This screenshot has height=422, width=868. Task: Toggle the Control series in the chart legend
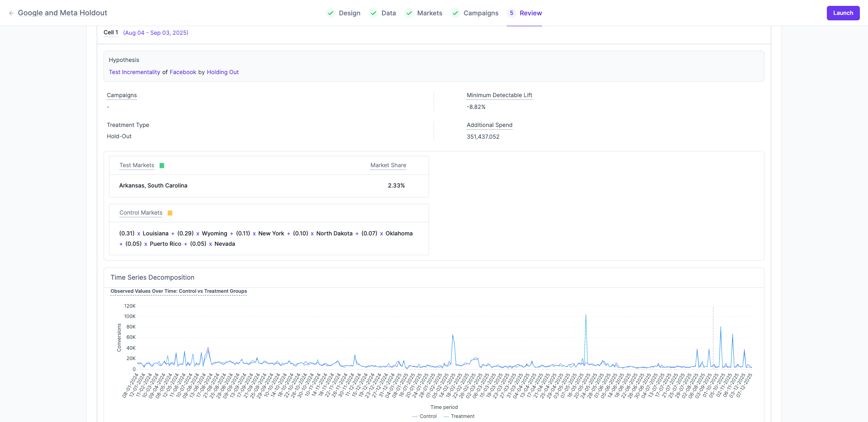[x=425, y=417]
